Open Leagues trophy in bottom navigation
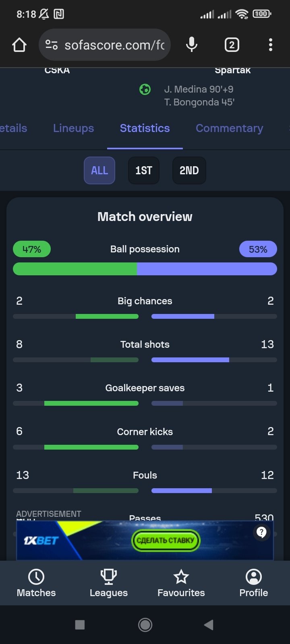This screenshot has width=290, height=644. pos(109,583)
